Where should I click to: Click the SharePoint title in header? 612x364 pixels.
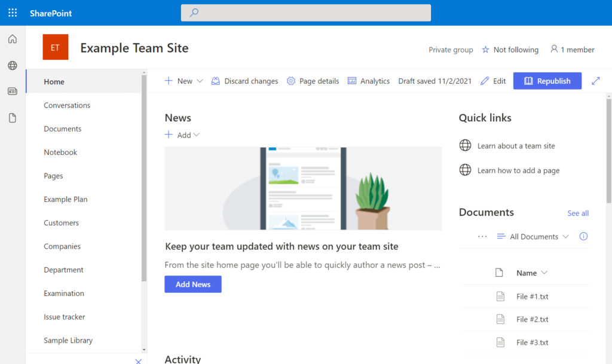tap(51, 13)
